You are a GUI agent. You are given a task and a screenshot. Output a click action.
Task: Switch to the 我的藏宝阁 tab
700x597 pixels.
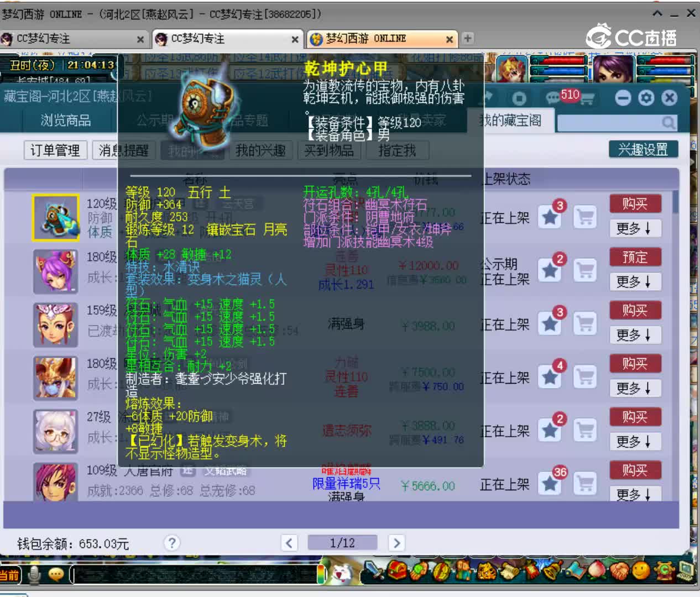point(510,121)
